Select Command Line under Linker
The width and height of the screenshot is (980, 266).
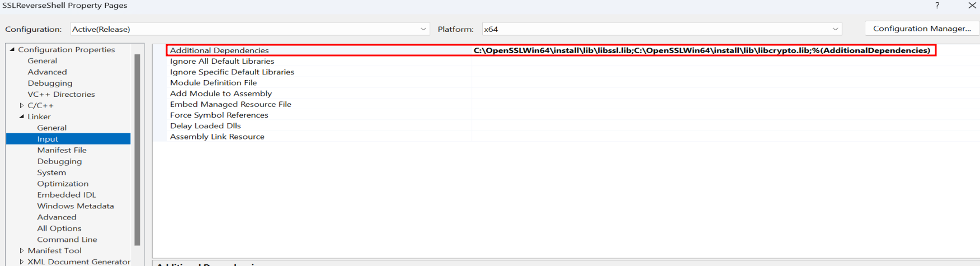(67, 240)
